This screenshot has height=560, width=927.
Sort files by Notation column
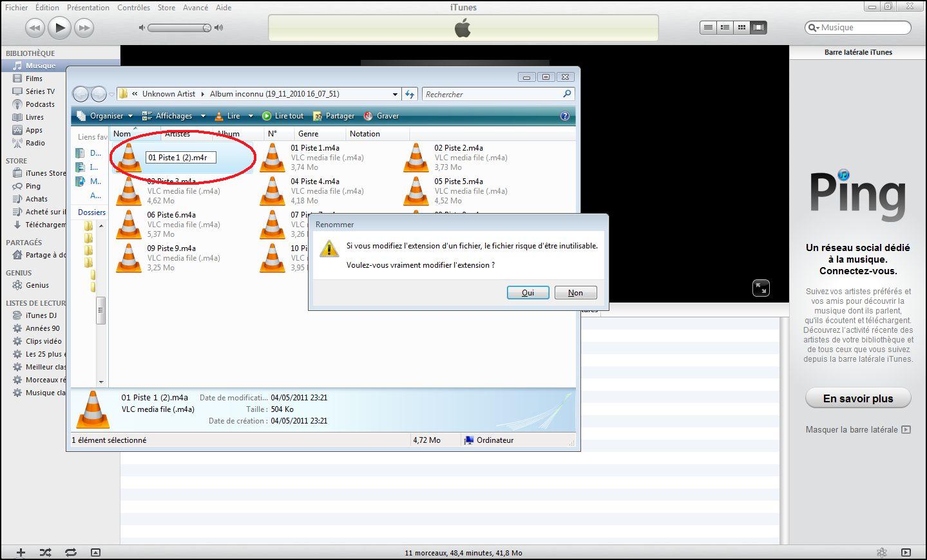click(x=377, y=134)
